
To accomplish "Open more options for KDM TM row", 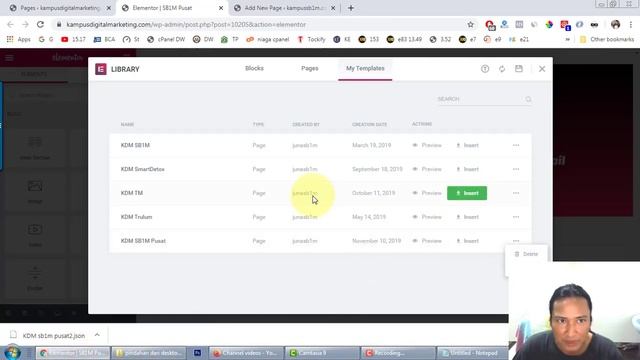I will pyautogui.click(x=516, y=193).
